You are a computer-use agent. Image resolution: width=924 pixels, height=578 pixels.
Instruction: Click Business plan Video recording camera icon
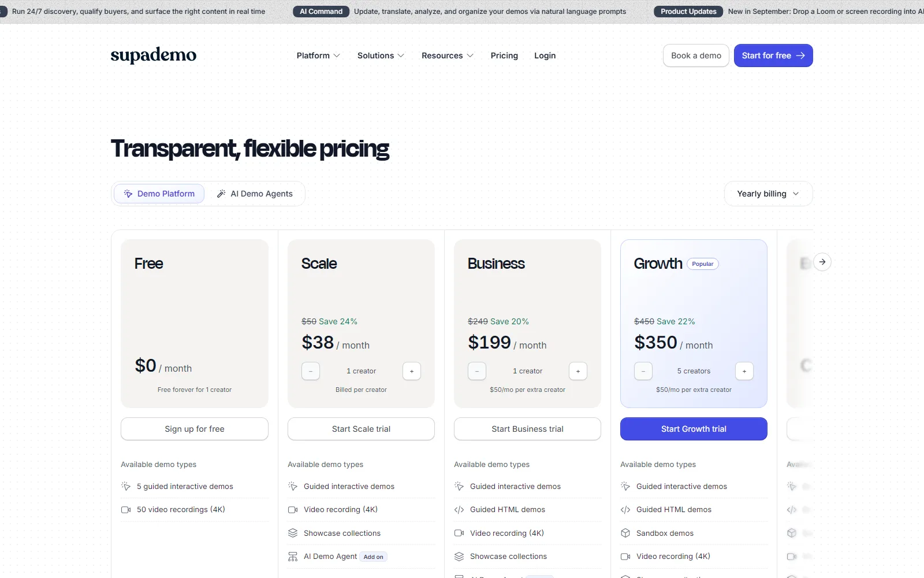click(x=459, y=533)
